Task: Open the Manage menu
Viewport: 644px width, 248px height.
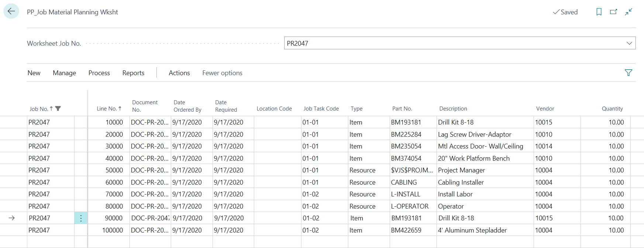Action: click(64, 73)
